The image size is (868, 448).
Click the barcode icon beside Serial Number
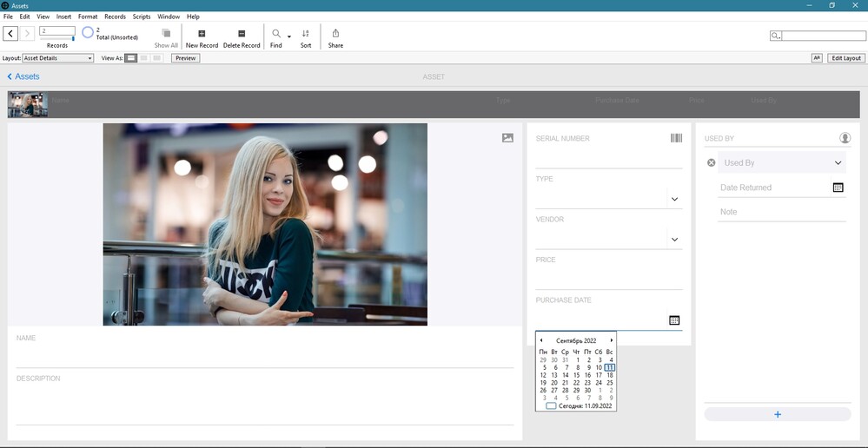pos(676,138)
